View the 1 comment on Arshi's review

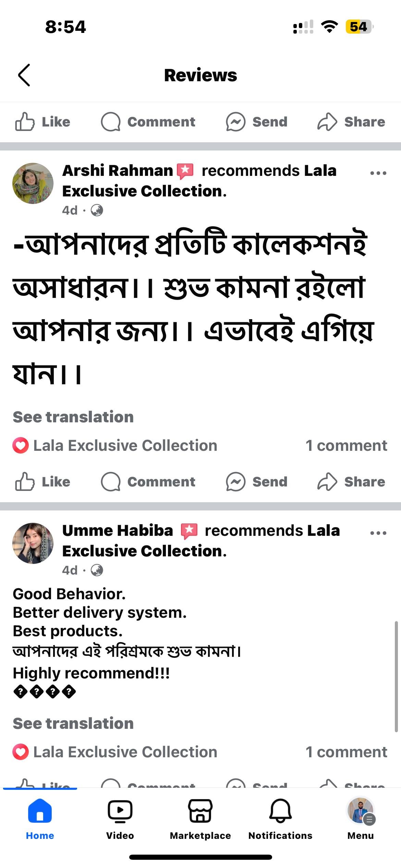pyautogui.click(x=346, y=446)
